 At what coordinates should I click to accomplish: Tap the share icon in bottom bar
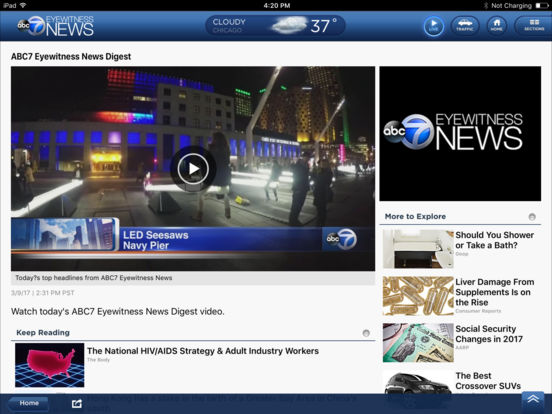click(x=77, y=403)
